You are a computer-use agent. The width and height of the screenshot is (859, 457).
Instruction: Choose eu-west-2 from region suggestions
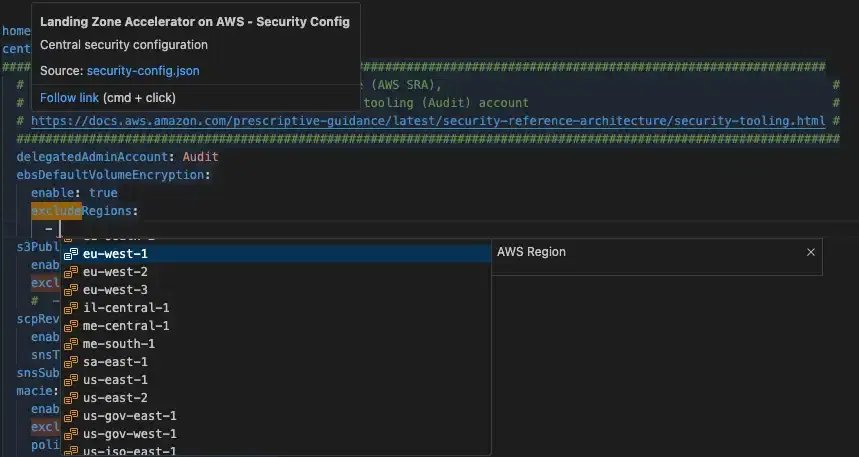point(276,272)
